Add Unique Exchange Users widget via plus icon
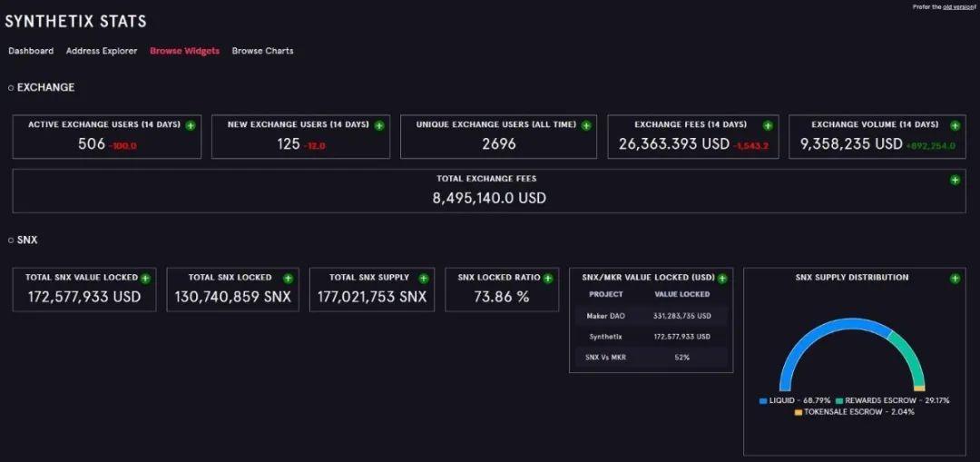This screenshot has width=980, height=462. (x=585, y=125)
